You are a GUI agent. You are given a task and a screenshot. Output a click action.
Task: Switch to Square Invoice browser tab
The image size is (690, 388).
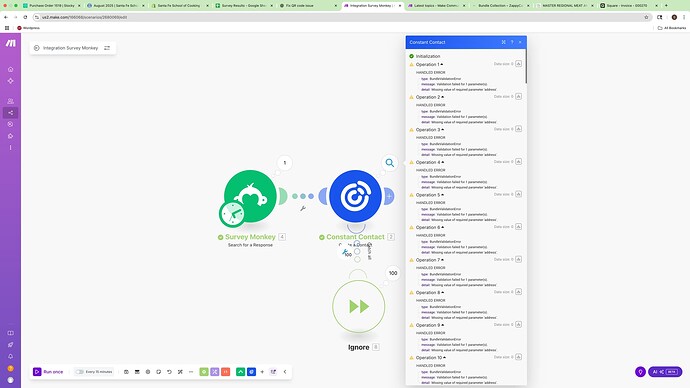[628, 6]
